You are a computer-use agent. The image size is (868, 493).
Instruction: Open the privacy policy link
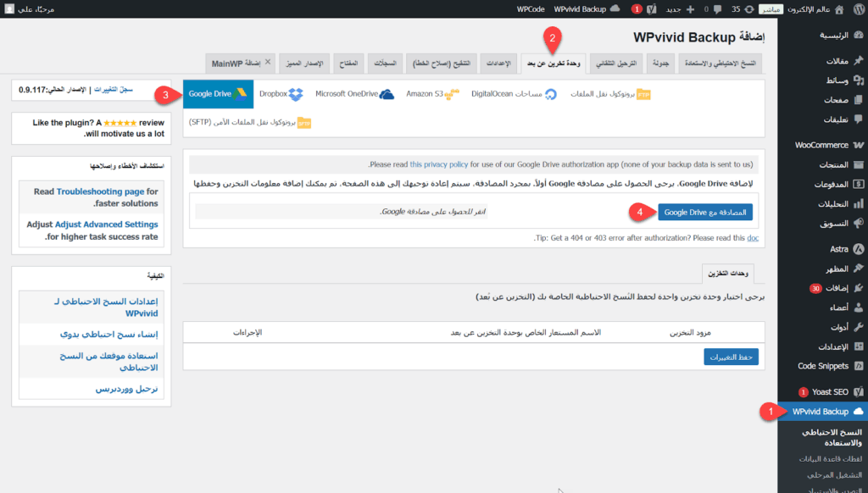pyautogui.click(x=438, y=164)
